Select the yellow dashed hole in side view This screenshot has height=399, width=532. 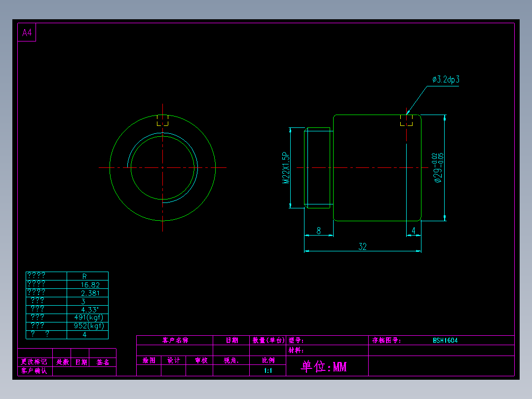407,120
